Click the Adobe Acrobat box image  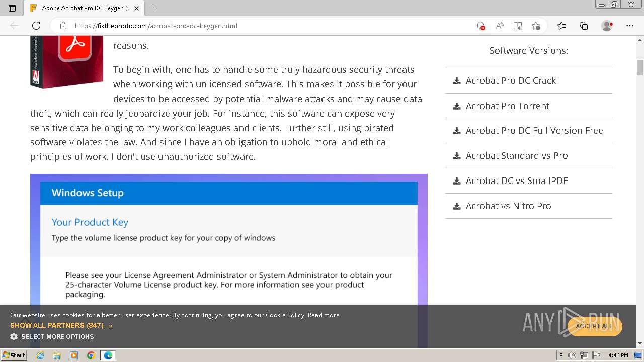[66, 62]
